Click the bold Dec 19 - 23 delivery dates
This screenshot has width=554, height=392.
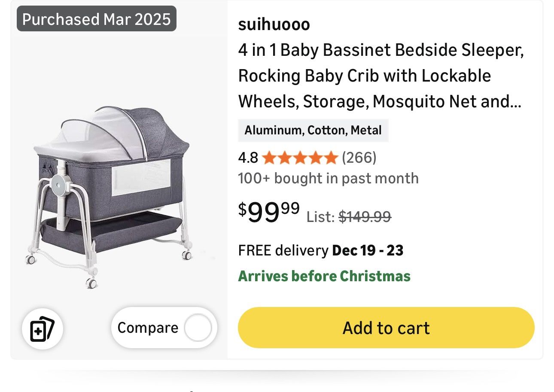[368, 250]
